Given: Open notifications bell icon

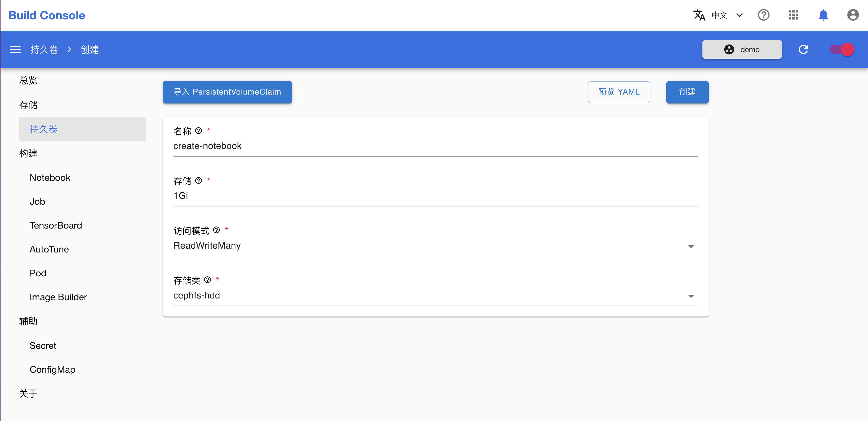Looking at the screenshot, I should point(823,15).
